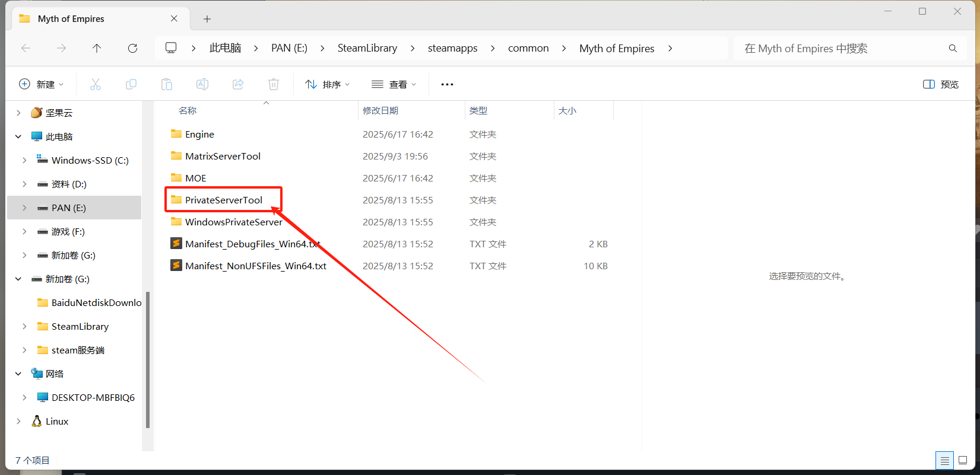
Task: Select the MatrixServerTool folder
Action: tap(215, 156)
